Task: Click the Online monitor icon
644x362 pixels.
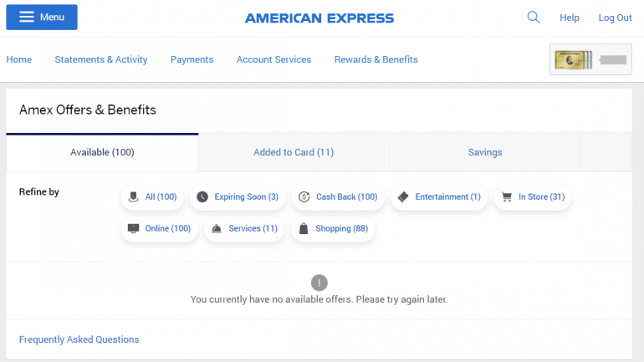Action: point(134,229)
